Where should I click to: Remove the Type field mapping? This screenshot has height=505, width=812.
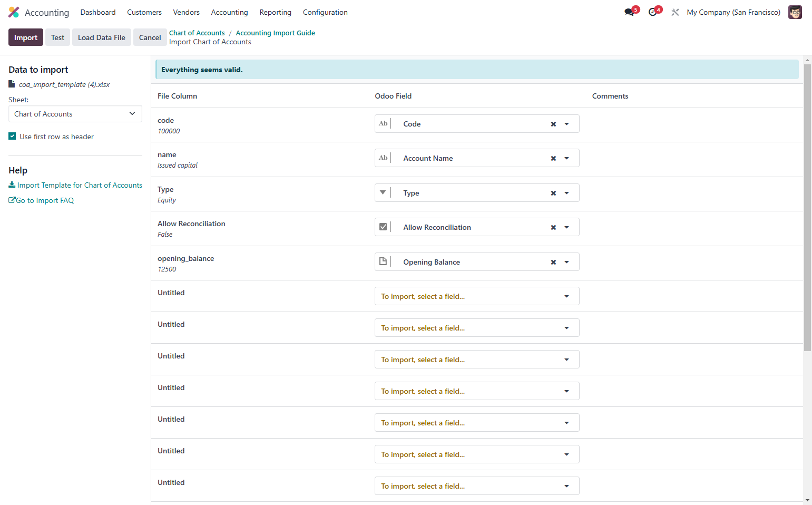pos(553,193)
